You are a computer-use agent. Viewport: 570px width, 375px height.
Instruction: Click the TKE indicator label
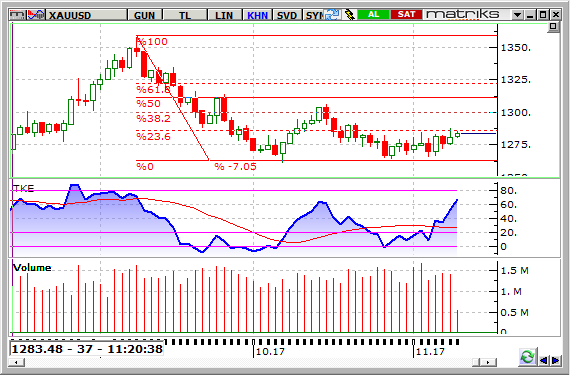[23, 188]
